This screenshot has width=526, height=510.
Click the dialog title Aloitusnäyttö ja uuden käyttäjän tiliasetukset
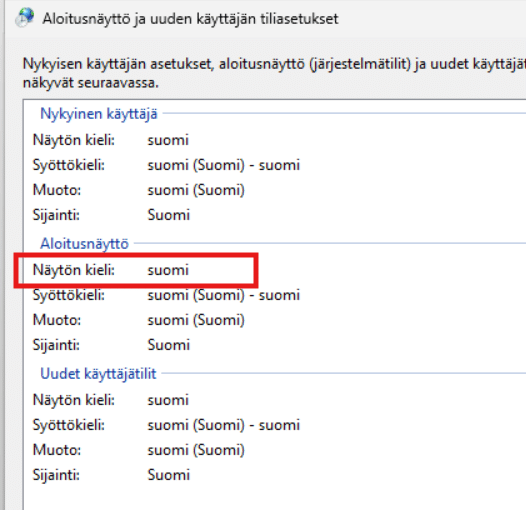coord(190,19)
